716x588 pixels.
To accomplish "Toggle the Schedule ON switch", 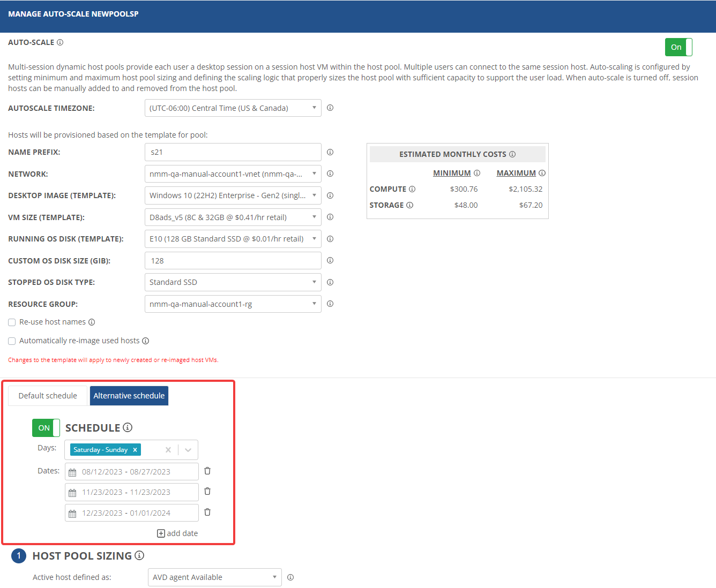I will 46,428.
